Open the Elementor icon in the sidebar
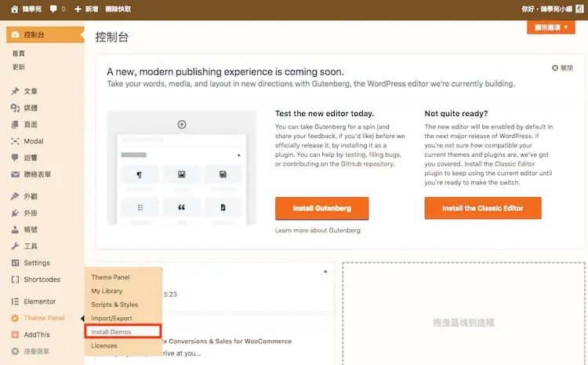 [15, 301]
